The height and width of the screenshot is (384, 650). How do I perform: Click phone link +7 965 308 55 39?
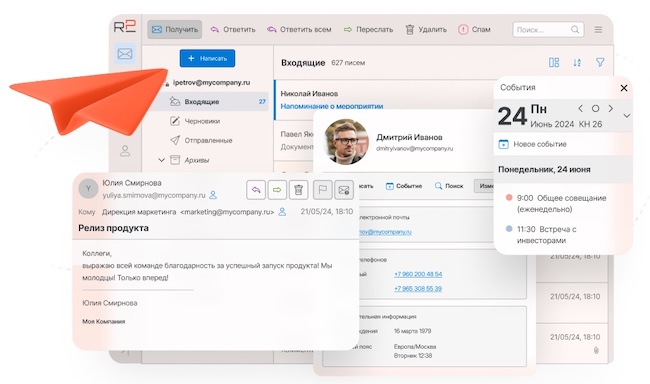pyautogui.click(x=418, y=289)
